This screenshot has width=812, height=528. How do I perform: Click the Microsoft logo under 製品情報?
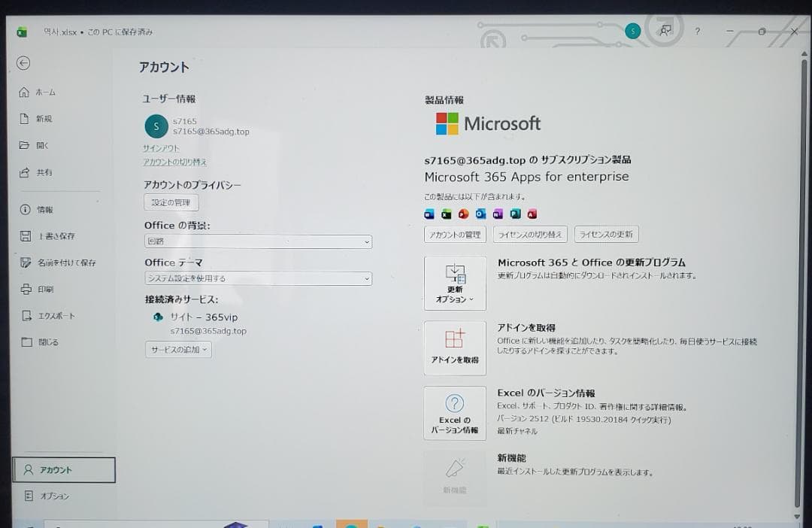[x=488, y=124]
